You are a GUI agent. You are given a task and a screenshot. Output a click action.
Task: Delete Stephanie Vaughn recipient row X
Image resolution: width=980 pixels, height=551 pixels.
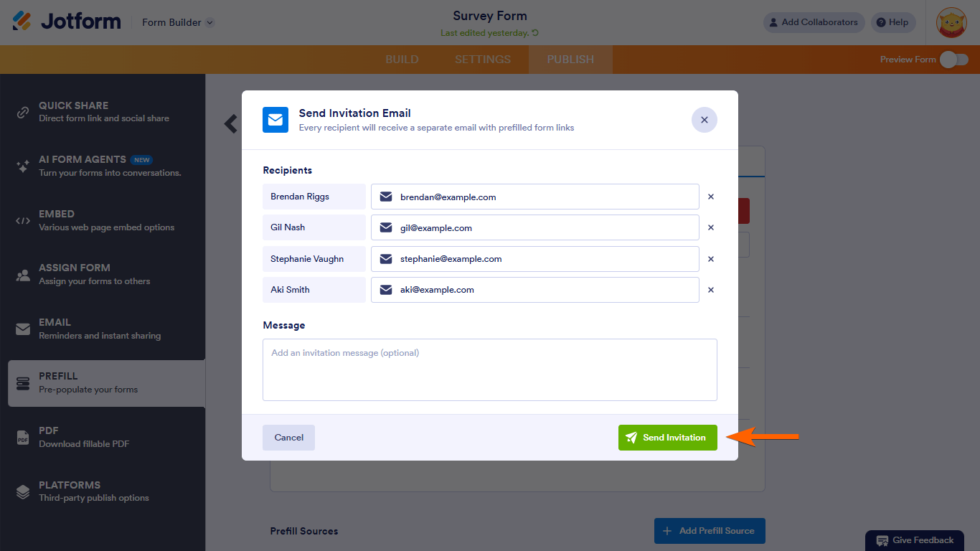(711, 259)
